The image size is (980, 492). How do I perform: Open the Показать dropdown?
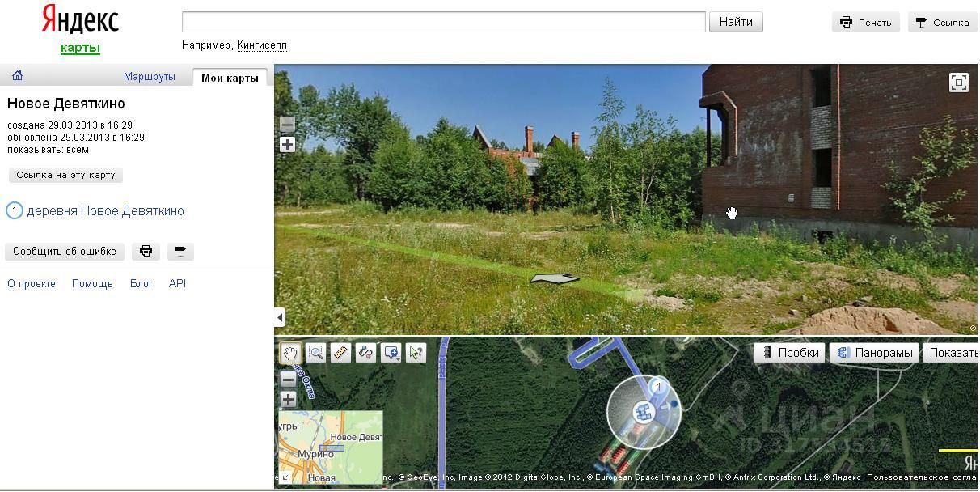click(952, 353)
